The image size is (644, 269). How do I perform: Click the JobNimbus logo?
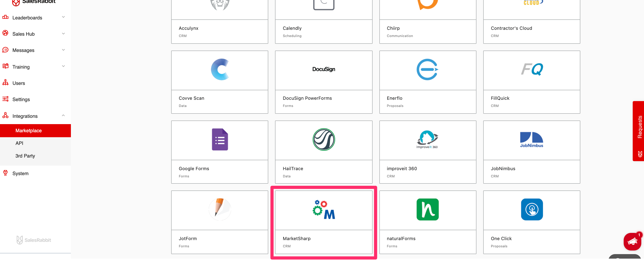point(532,140)
